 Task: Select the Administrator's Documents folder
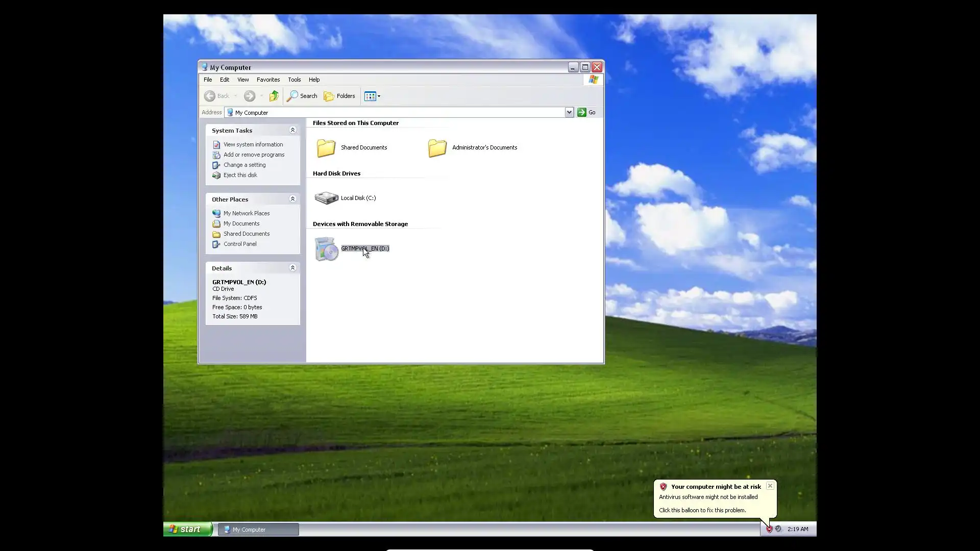[437, 148]
